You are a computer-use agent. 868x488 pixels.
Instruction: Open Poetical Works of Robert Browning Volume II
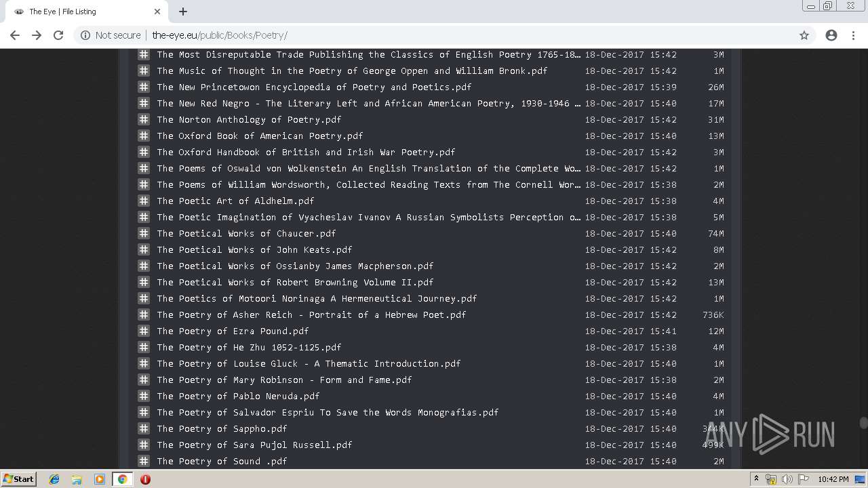point(295,283)
